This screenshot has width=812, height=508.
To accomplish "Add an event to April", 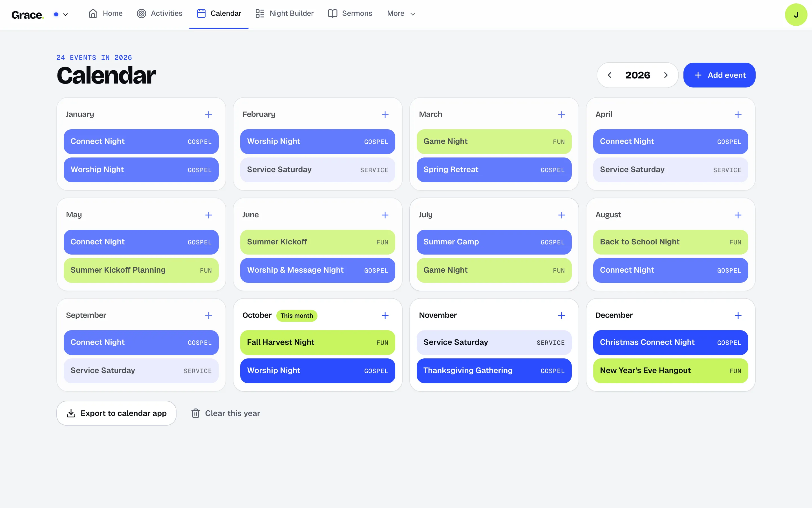I will coord(738,115).
